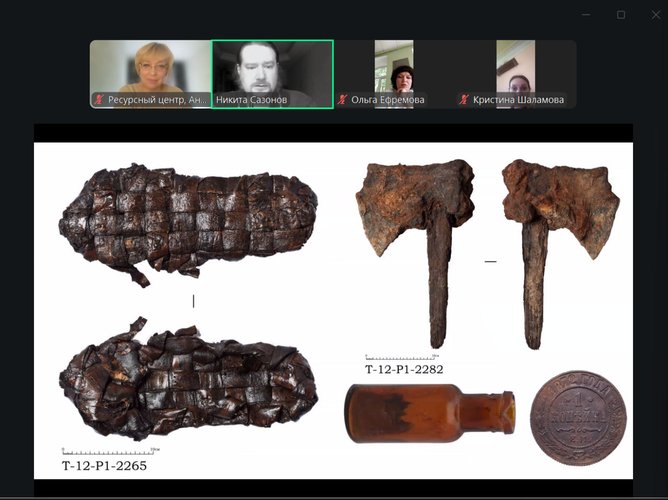Click muted microphone icon on Ресурсный центр tile
This screenshot has height=500, width=668.
point(99,100)
